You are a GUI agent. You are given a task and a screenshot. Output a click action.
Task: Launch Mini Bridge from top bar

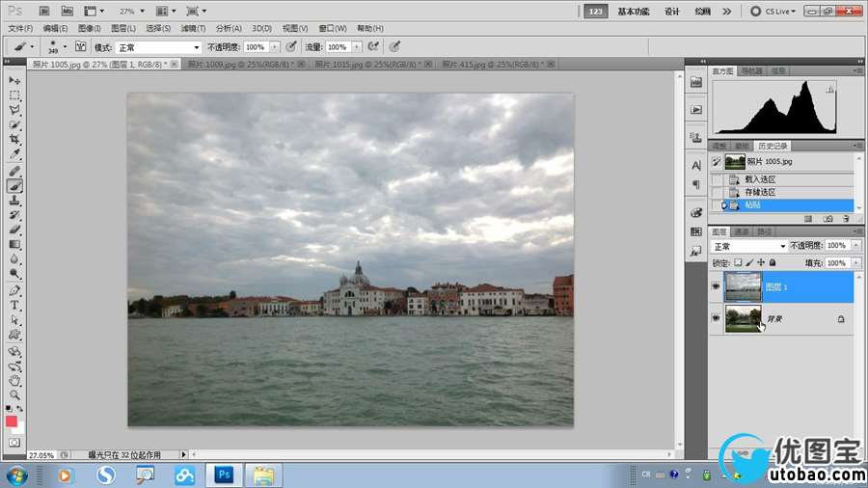click(x=67, y=11)
